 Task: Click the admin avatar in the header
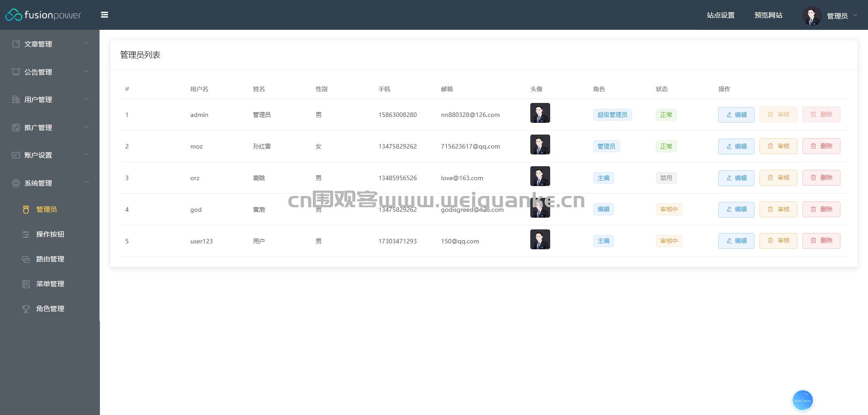(812, 16)
